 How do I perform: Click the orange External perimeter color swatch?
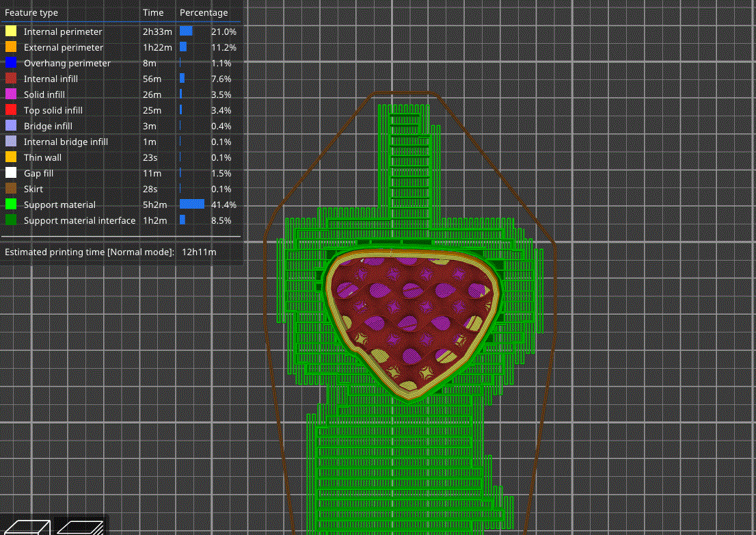(x=11, y=47)
